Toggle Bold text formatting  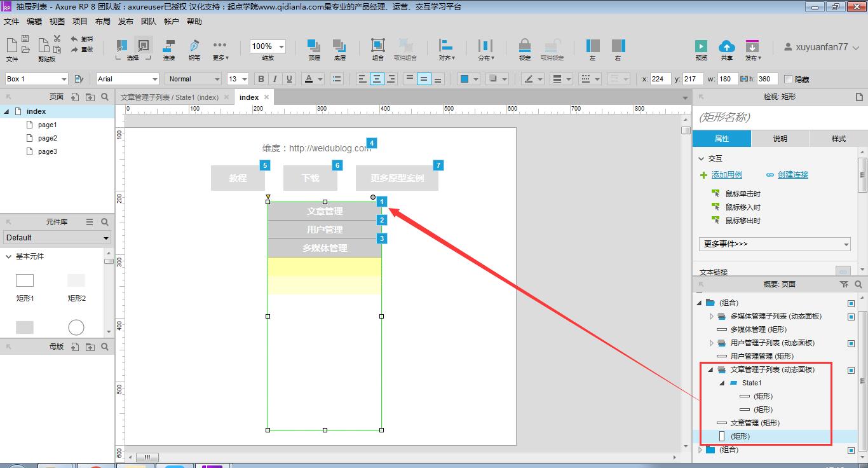261,79
